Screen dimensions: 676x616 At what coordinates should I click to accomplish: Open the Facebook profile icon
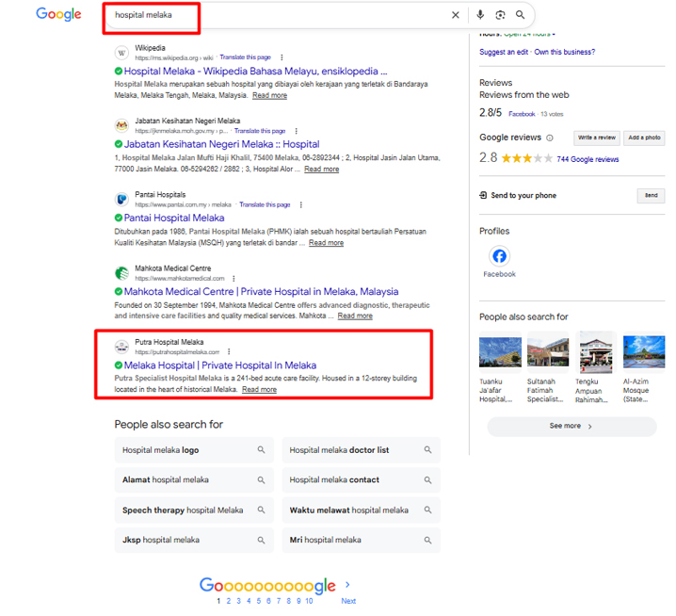499,256
